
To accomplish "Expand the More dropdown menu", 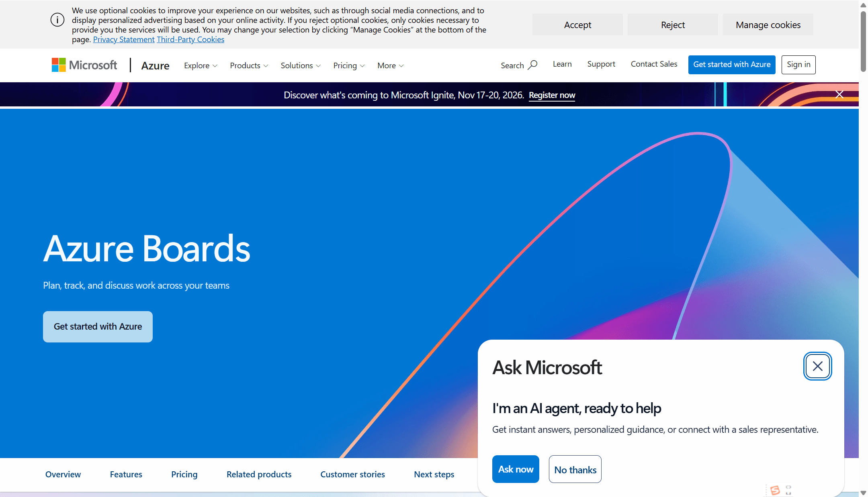I will [390, 65].
